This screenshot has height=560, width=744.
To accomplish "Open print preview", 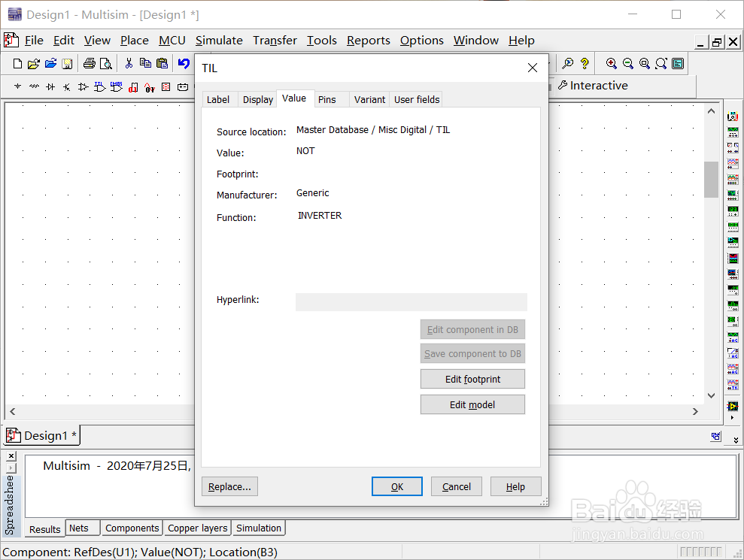I will (106, 64).
